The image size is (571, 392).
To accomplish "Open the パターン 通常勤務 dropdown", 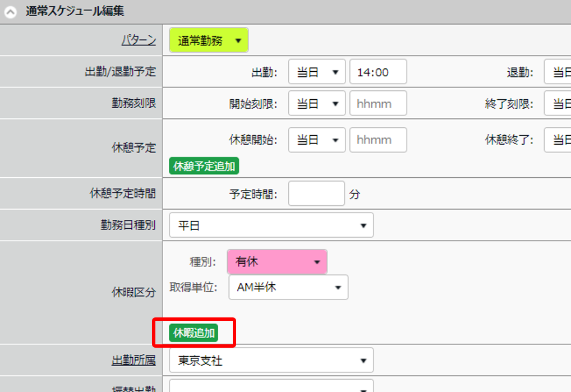I will pos(209,40).
